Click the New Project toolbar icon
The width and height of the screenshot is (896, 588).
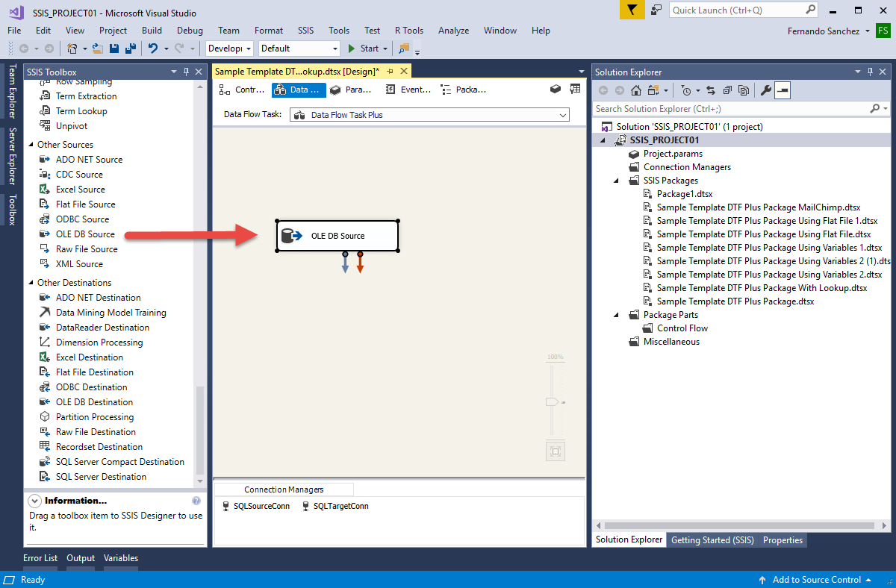72,49
